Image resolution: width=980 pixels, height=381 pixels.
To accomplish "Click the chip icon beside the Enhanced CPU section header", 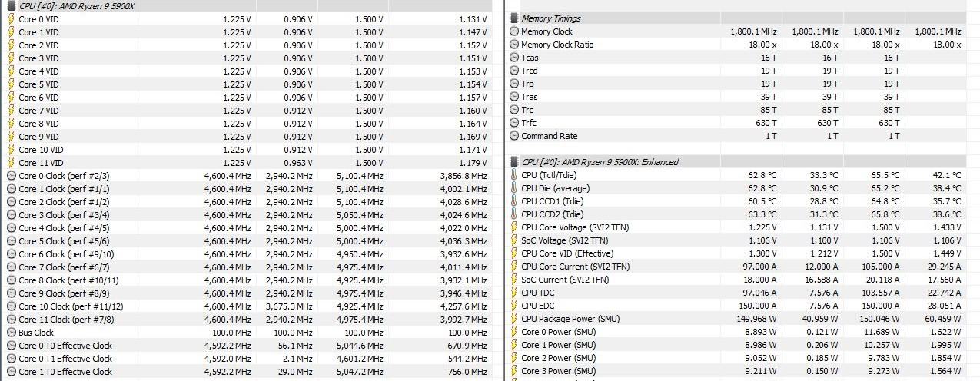I will (514, 162).
